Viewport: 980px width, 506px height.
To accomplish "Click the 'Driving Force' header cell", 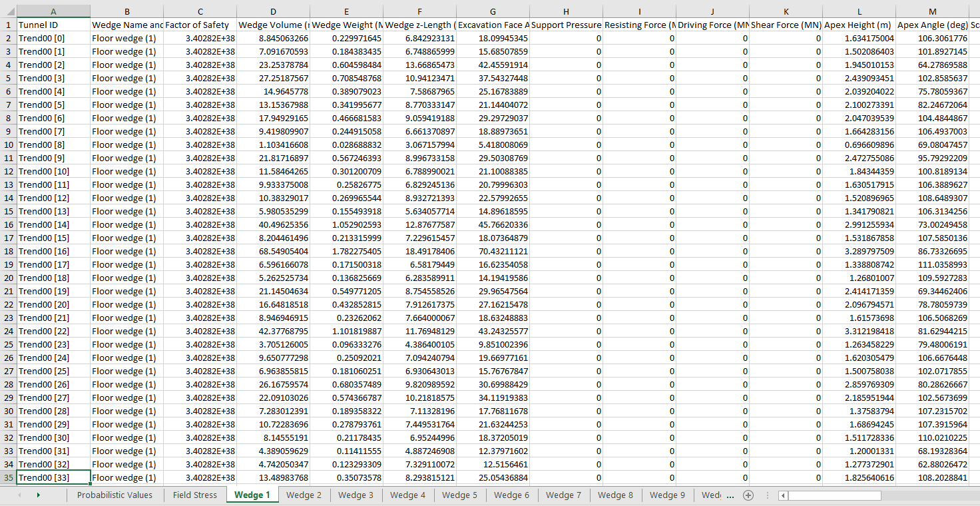I will click(712, 25).
